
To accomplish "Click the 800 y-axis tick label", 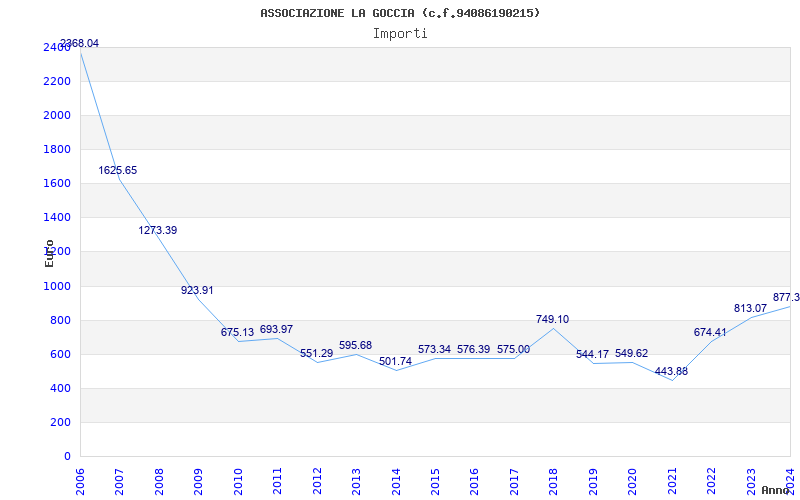I will (x=61, y=320).
